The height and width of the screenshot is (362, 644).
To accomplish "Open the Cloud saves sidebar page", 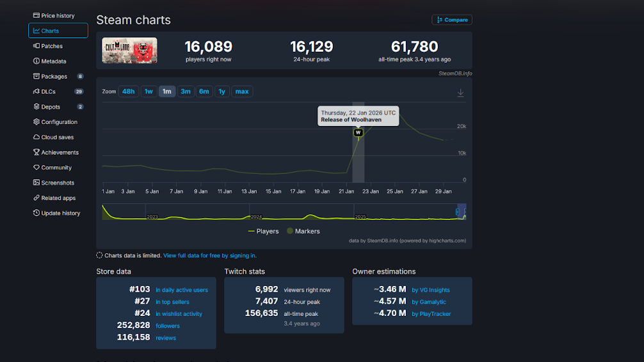I will (x=57, y=138).
